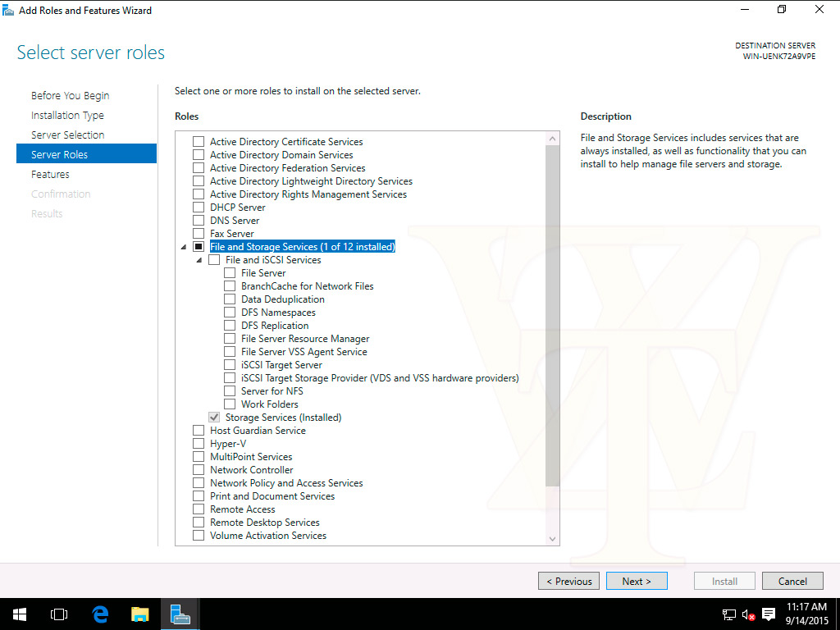
Task: Enable the DNS Server role checkbox
Action: pos(199,221)
